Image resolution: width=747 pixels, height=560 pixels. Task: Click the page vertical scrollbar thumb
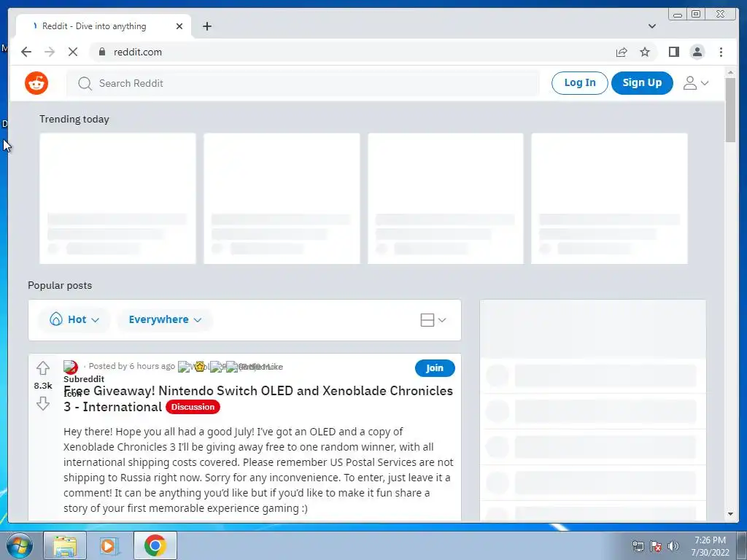click(x=730, y=109)
